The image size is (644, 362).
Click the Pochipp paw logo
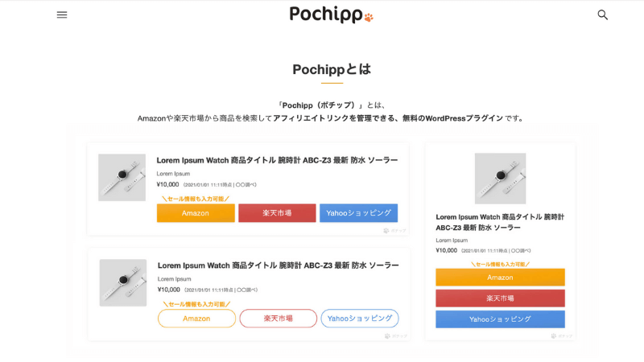point(331,14)
